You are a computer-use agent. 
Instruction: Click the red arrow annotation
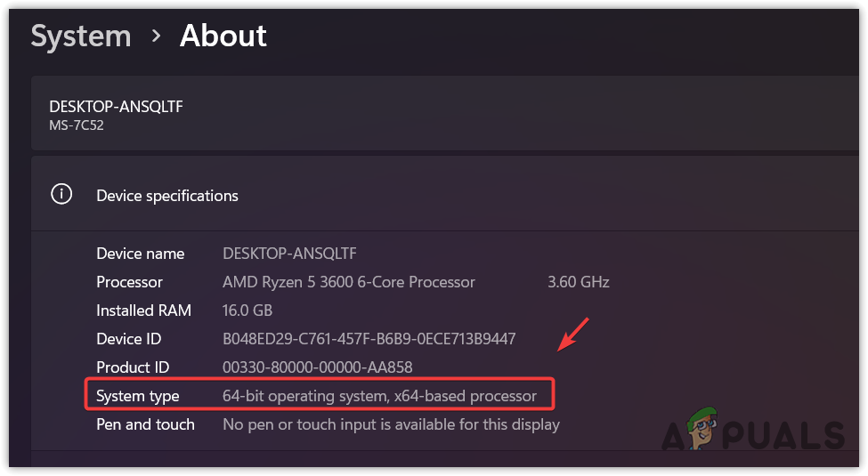coord(574,334)
